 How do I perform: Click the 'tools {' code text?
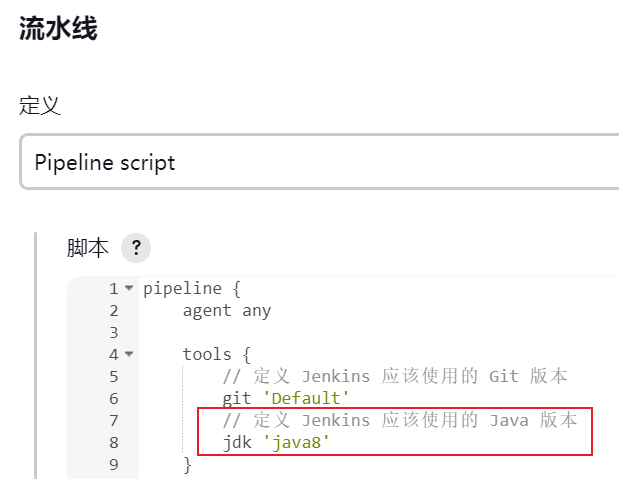click(x=216, y=355)
